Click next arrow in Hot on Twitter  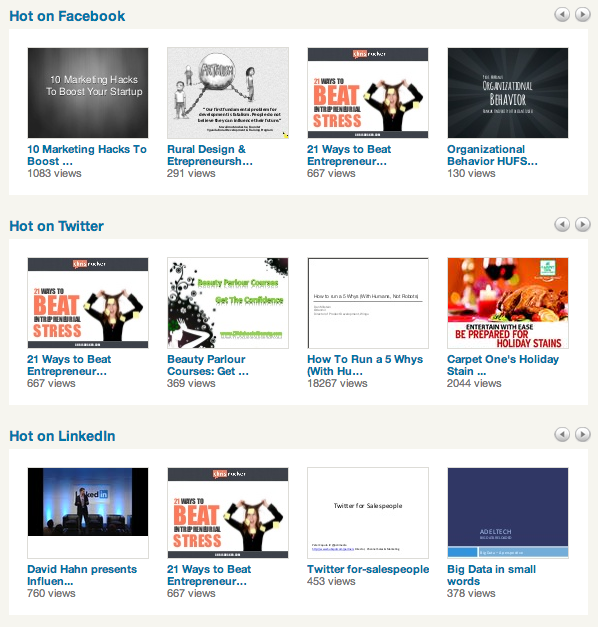(583, 224)
